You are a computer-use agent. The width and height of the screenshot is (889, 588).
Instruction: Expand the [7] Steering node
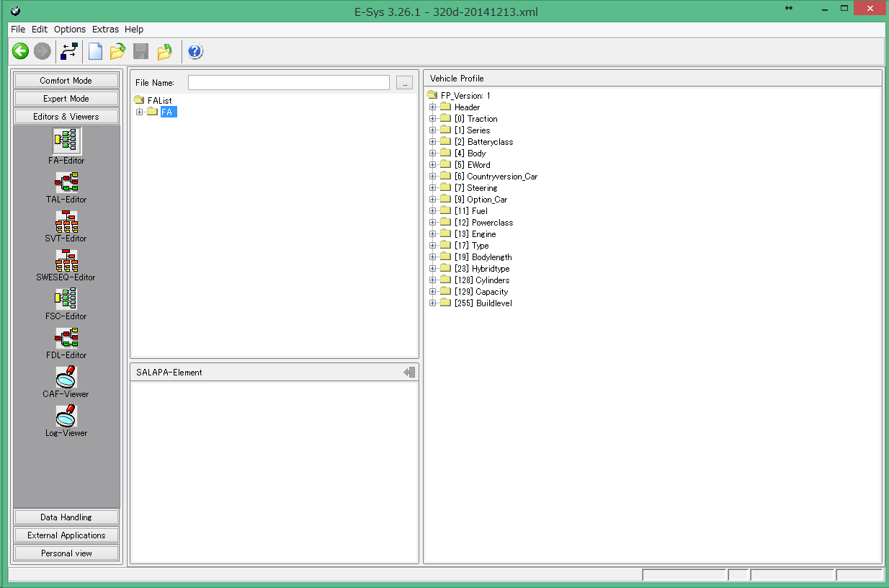(x=433, y=187)
